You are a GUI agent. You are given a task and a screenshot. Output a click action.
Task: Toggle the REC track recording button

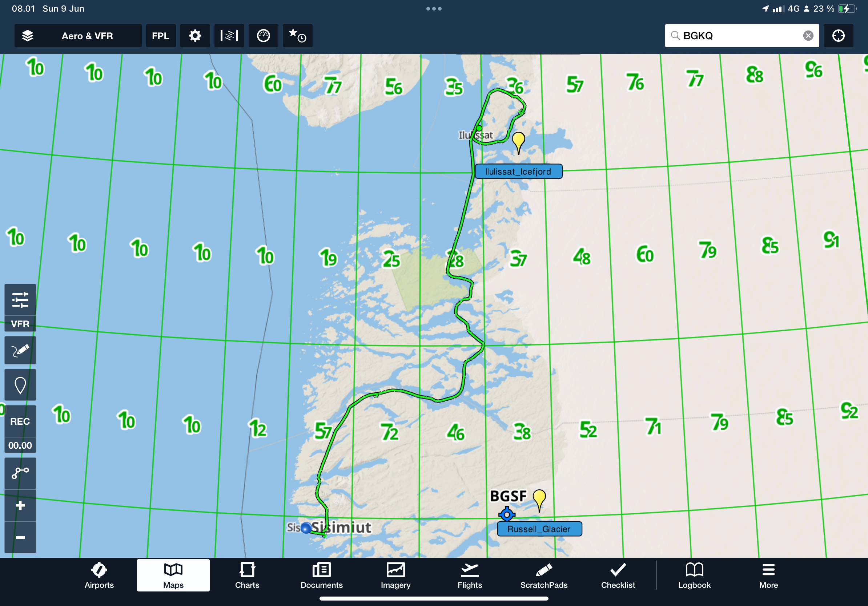point(20,421)
